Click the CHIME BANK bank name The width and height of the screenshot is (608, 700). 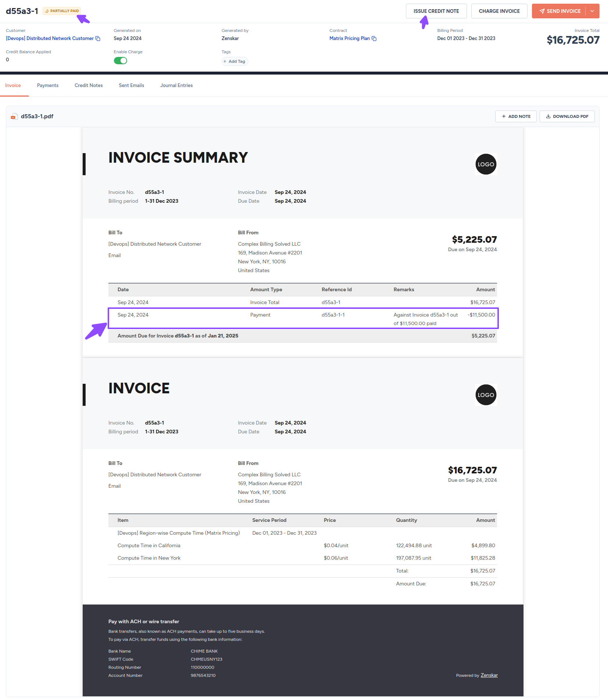(x=204, y=651)
